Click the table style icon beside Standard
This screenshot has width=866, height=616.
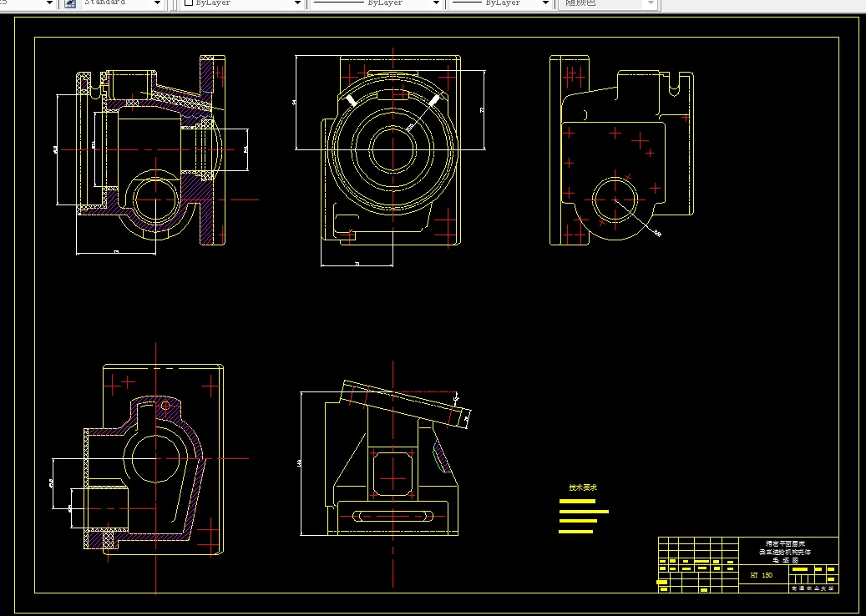(x=70, y=3)
